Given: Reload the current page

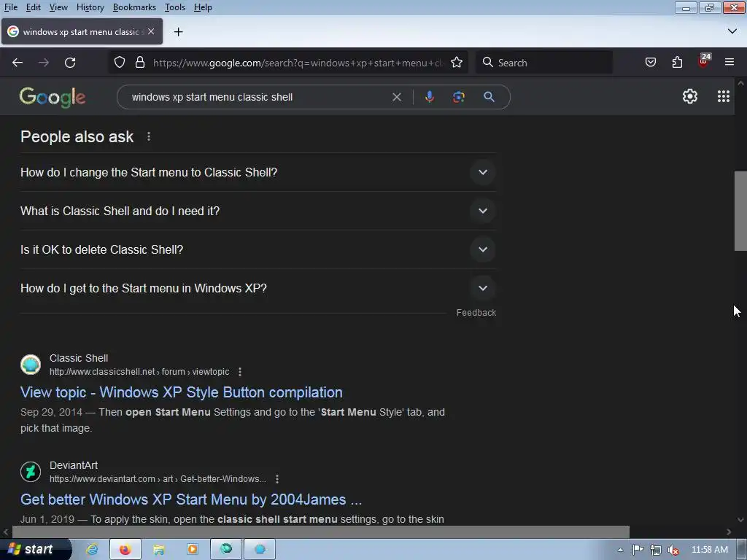Looking at the screenshot, I should click(x=70, y=63).
